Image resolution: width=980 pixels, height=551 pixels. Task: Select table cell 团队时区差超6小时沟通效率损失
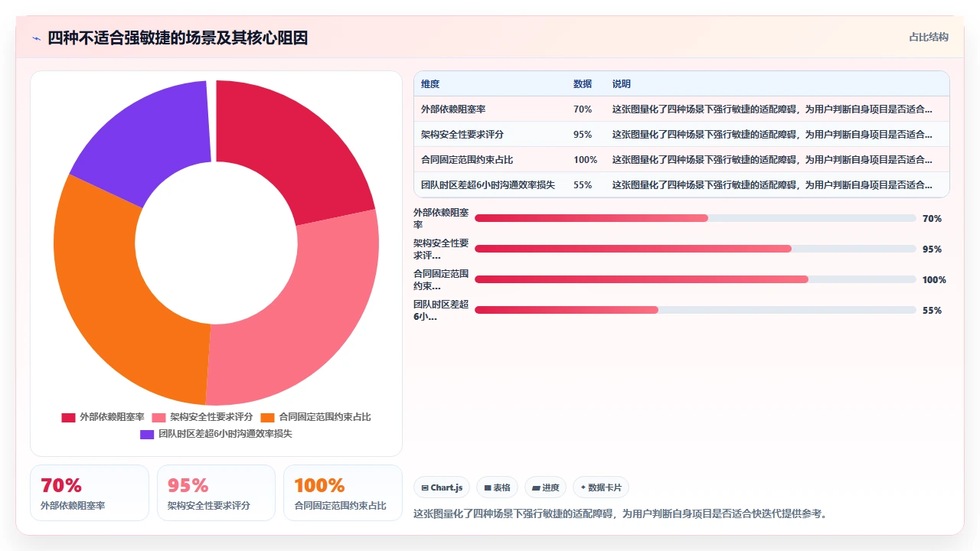point(488,185)
